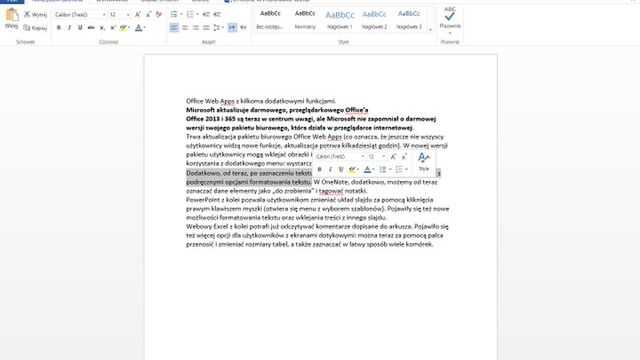Viewport: 640px width, 360px height.
Task: Apply the Nagłówek 3 style
Action: pyautogui.click(x=409, y=20)
